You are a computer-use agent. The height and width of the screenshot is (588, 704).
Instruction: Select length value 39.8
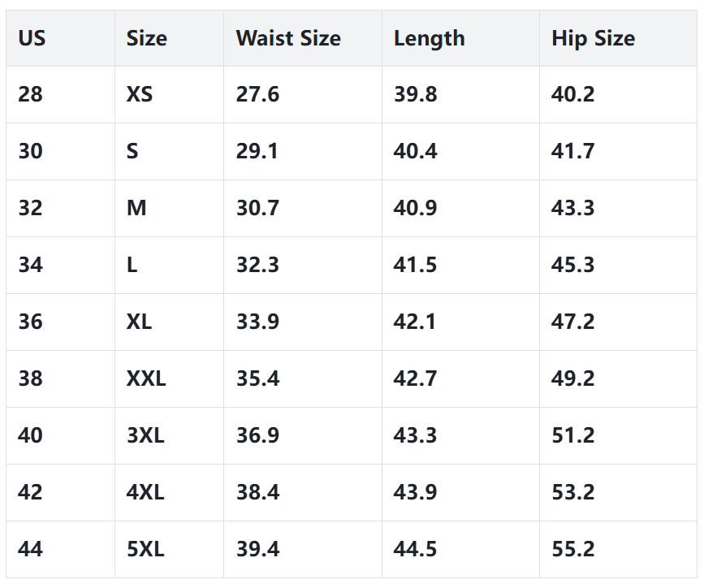415,95
